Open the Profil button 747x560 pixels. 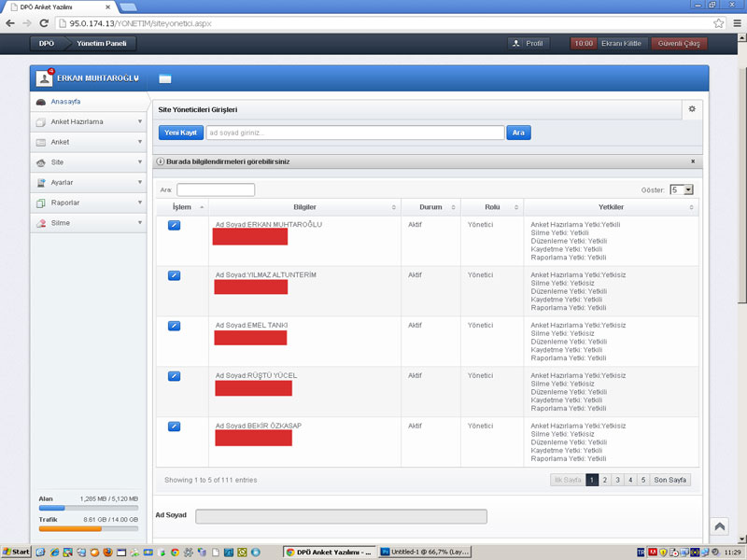coord(529,43)
